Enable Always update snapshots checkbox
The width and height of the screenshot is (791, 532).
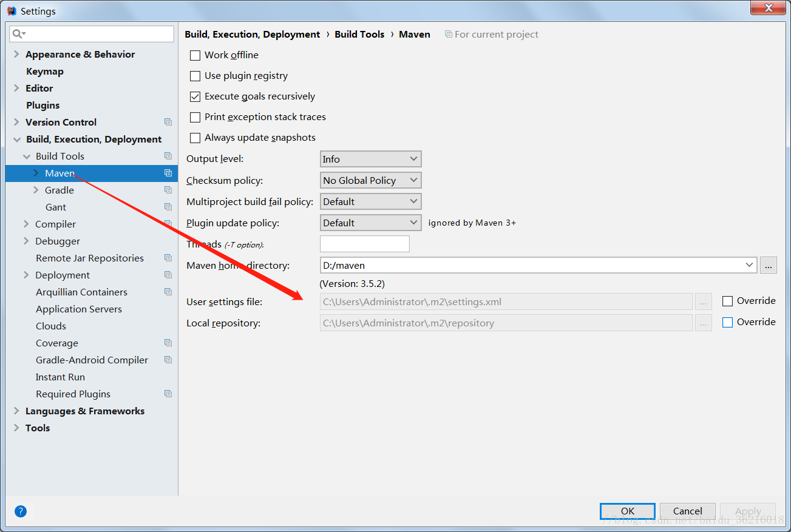195,138
